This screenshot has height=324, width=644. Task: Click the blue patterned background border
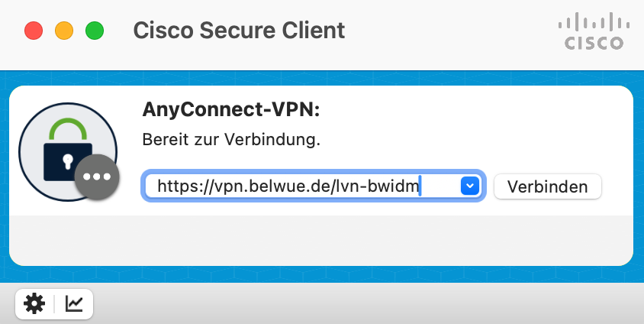(320, 78)
